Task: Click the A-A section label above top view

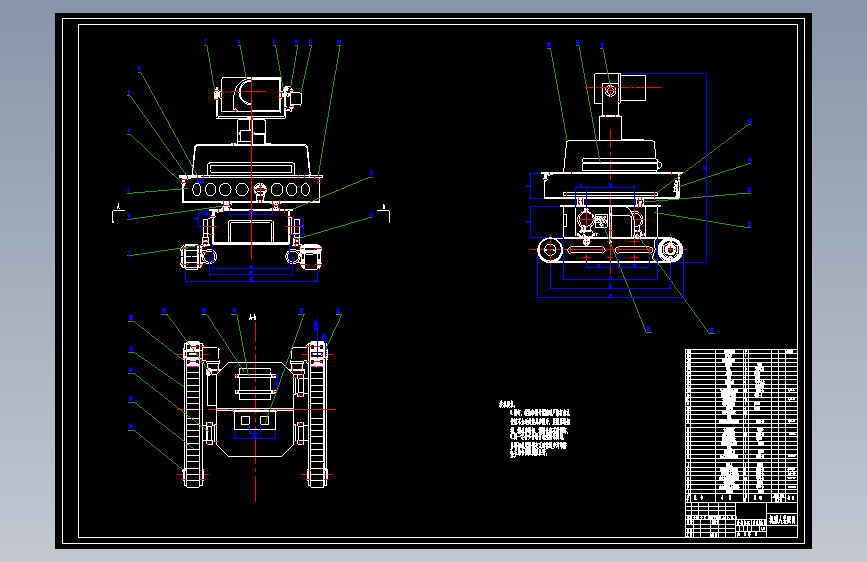Action: tap(253, 318)
